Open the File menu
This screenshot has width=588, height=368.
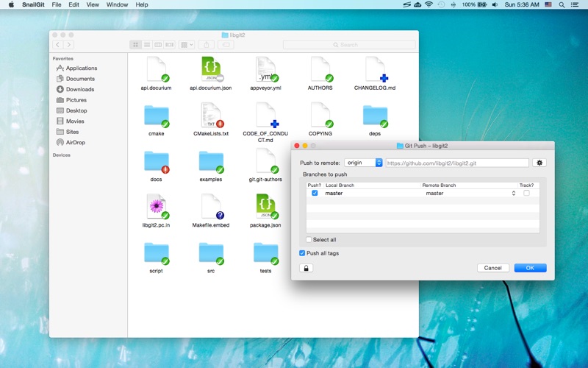57,4
